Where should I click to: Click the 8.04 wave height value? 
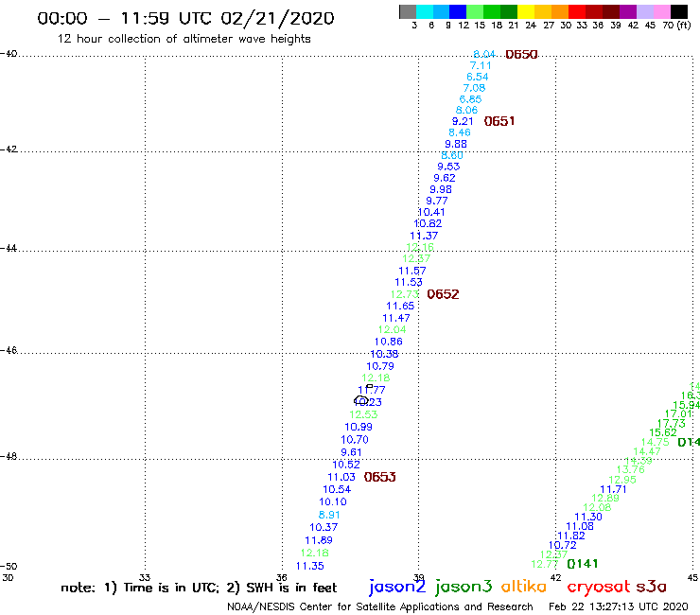(484, 55)
